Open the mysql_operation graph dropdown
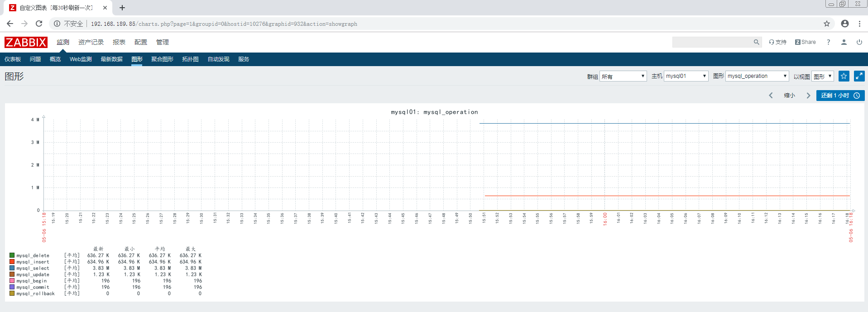 click(x=757, y=76)
